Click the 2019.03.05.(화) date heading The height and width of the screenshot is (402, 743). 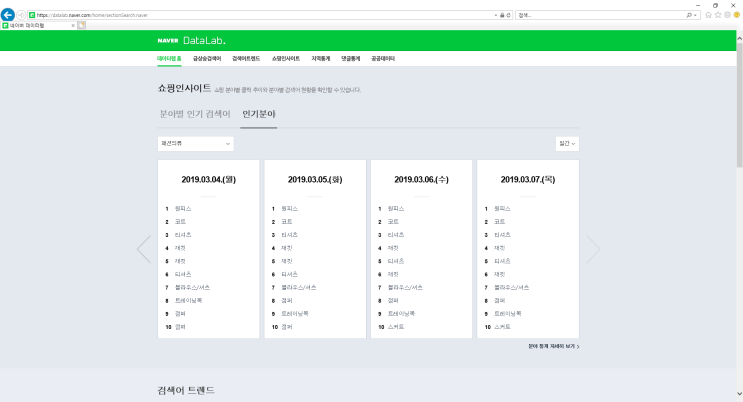(315, 180)
